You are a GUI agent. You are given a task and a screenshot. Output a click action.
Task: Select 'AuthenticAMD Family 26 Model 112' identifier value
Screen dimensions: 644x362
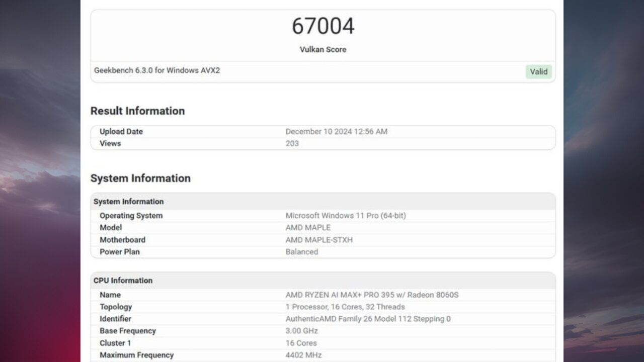(368, 319)
